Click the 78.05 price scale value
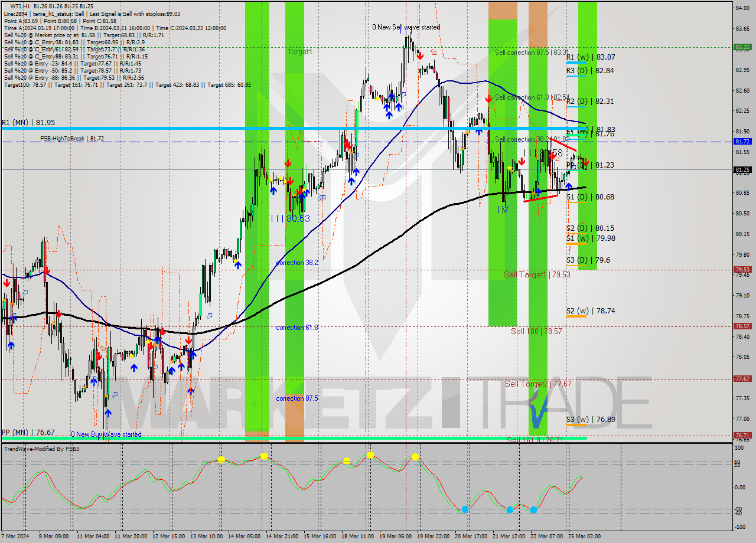 (742, 357)
